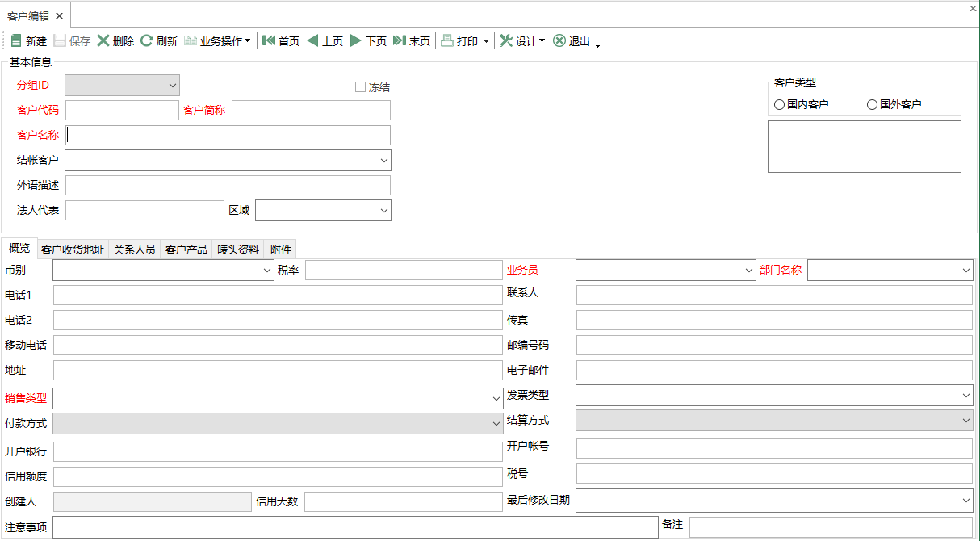The width and height of the screenshot is (980, 541).
Task: Click the 信用额度 input field
Action: tap(279, 476)
